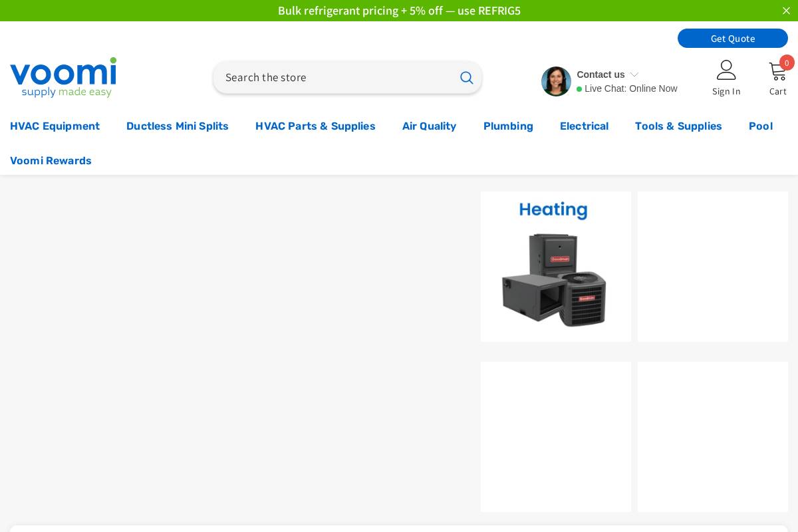Click the Sign In account icon
Image resolution: width=798 pixels, height=532 pixels.
click(x=726, y=70)
